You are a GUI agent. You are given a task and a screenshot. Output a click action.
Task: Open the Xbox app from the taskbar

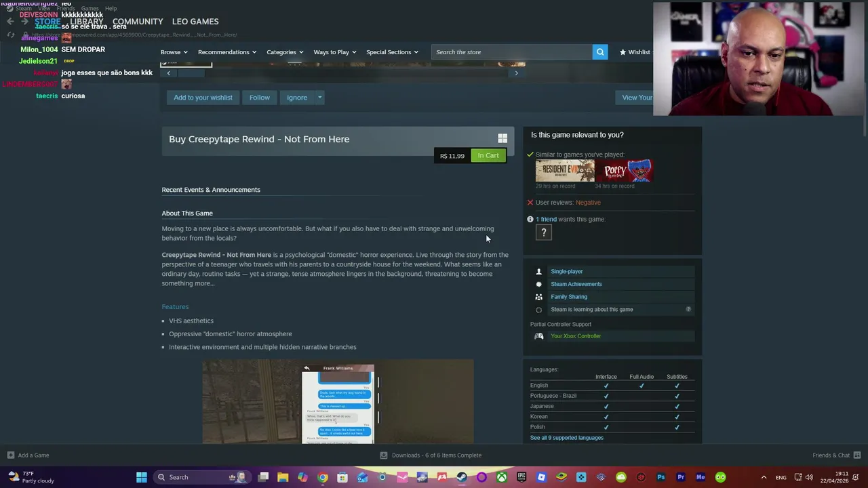point(502,477)
